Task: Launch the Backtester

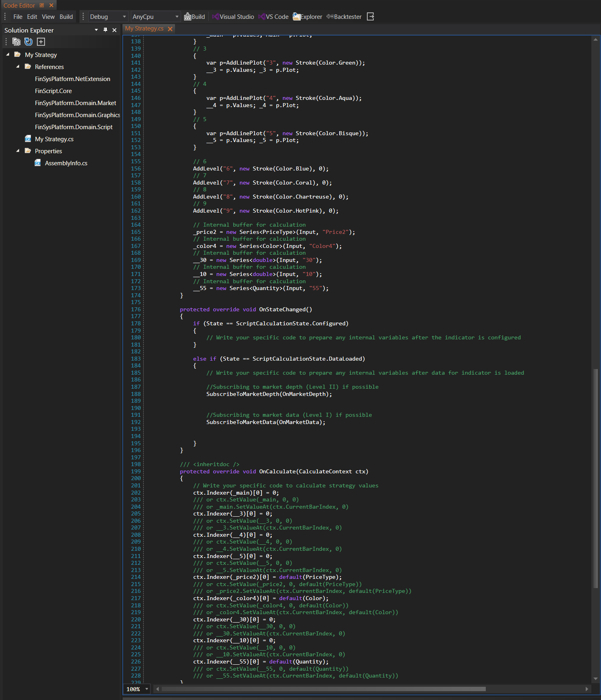Action: (344, 17)
